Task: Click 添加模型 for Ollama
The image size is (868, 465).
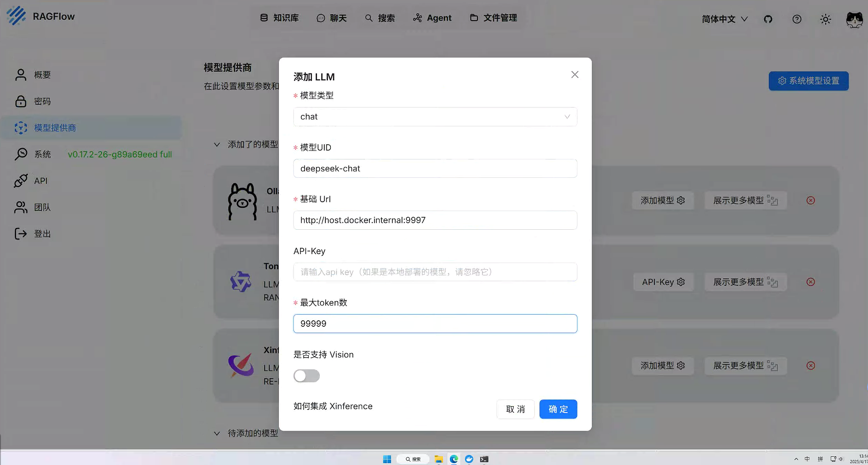Action: pos(663,200)
